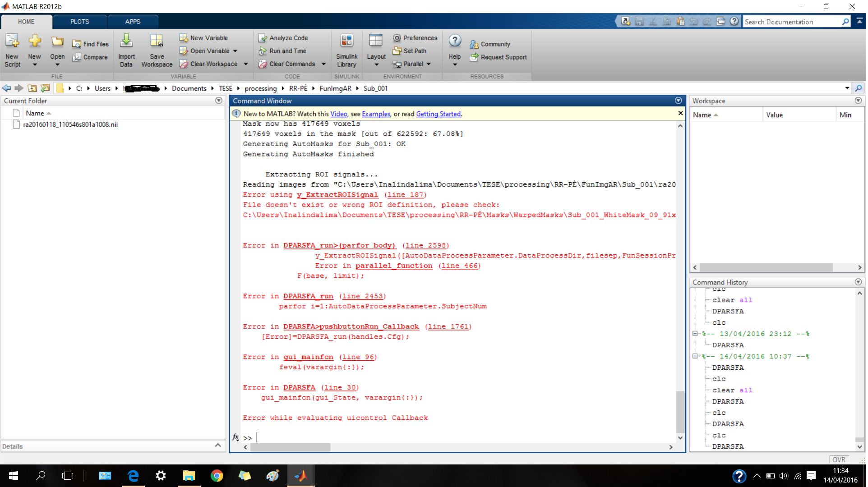Expand the Clear Commands dropdown arrow
868x487 pixels.
[323, 64]
